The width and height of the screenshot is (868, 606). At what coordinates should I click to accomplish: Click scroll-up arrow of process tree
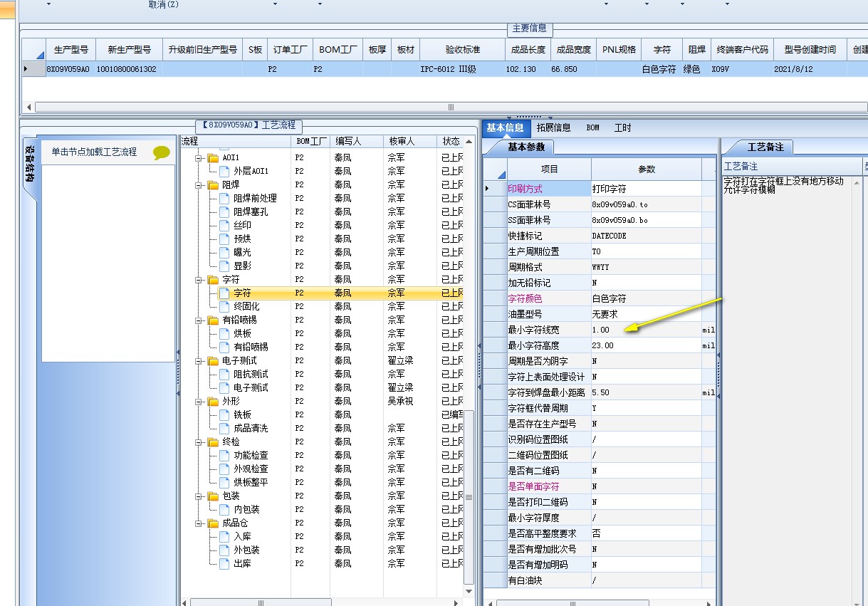[x=469, y=142]
